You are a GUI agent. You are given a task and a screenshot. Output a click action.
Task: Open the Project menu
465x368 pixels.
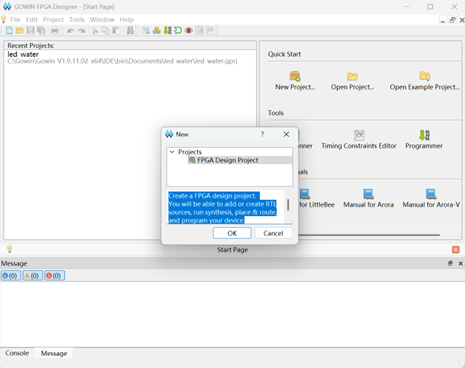pyautogui.click(x=53, y=20)
